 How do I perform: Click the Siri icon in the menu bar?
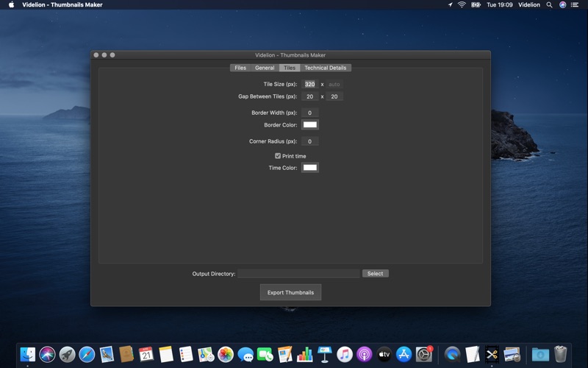(x=562, y=5)
